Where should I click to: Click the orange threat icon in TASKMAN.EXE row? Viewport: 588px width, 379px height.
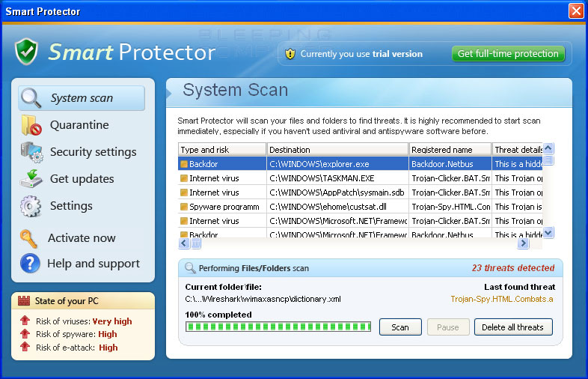tap(184, 178)
